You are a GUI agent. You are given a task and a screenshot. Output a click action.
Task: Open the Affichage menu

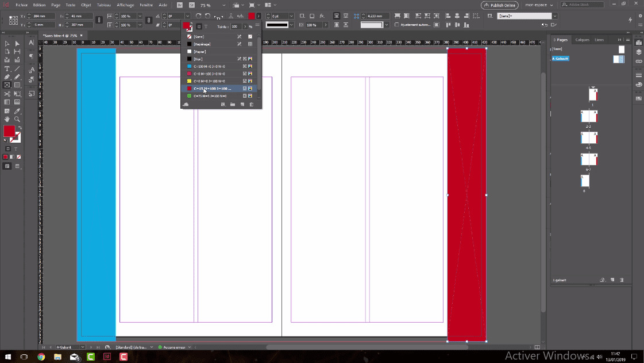[x=125, y=5]
